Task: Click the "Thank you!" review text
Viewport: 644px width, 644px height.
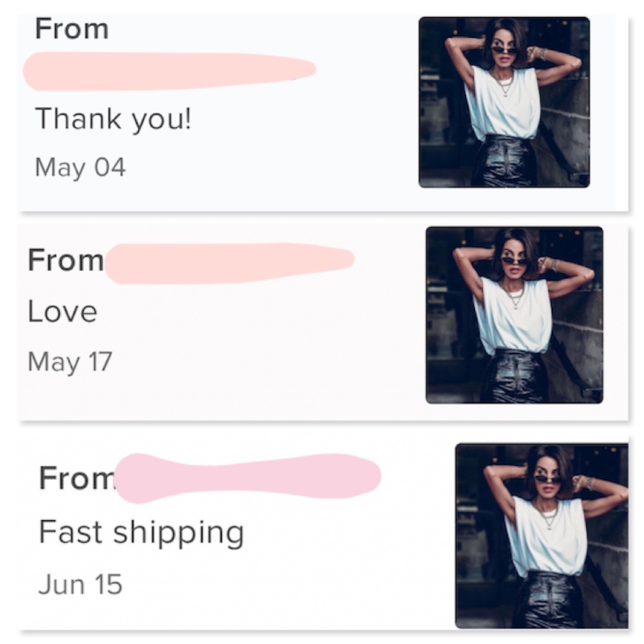Action: coord(113,119)
